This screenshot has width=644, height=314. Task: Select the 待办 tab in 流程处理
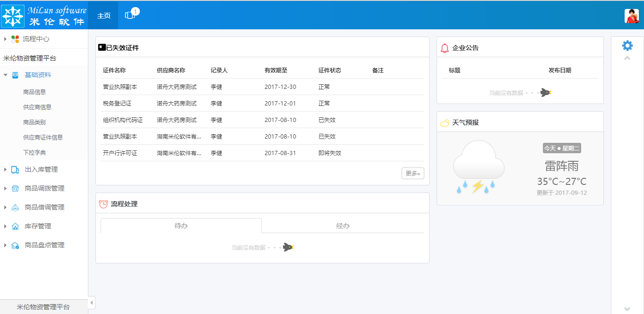pos(180,226)
